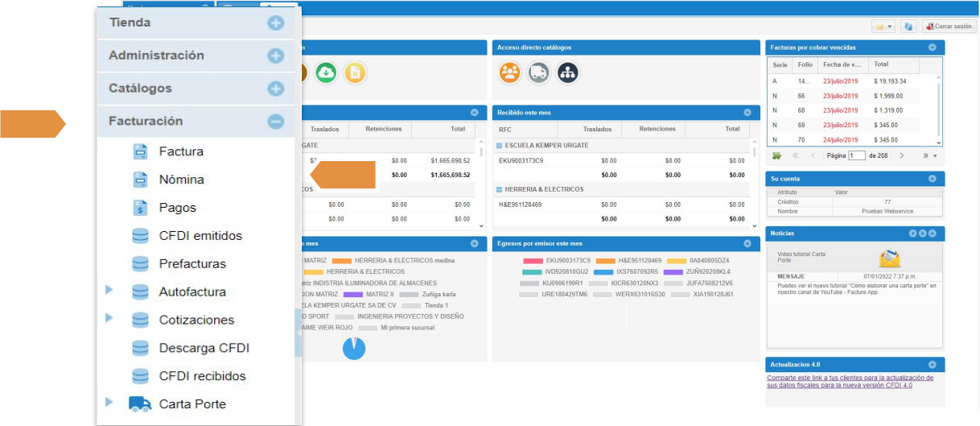Open the CFDI 4.0 update link for clients
This screenshot has width=980, height=426.
[x=850, y=381]
